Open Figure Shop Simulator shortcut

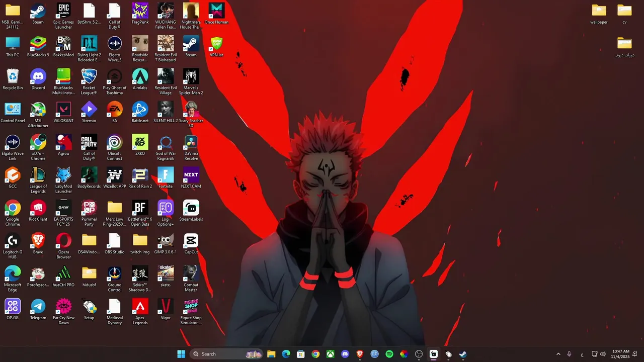click(191, 311)
